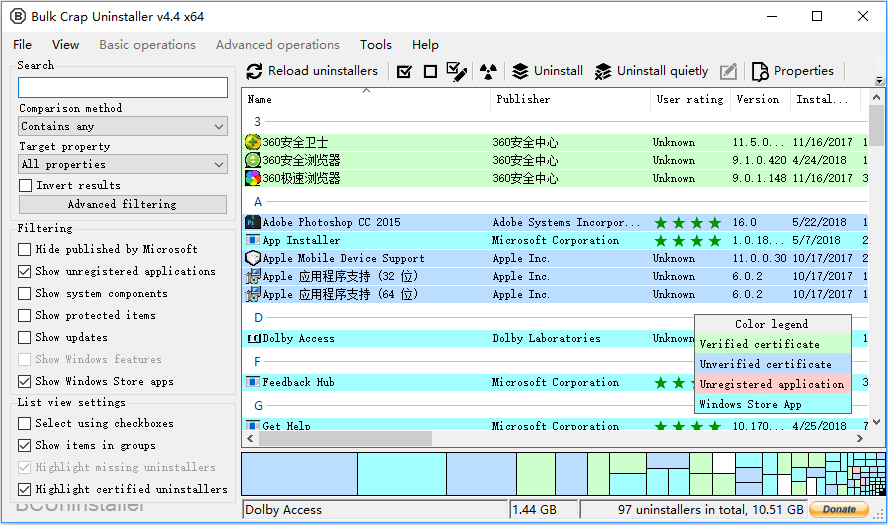Screen dimensions: 888x525
Task: Click the Search input field
Action: pos(123,88)
